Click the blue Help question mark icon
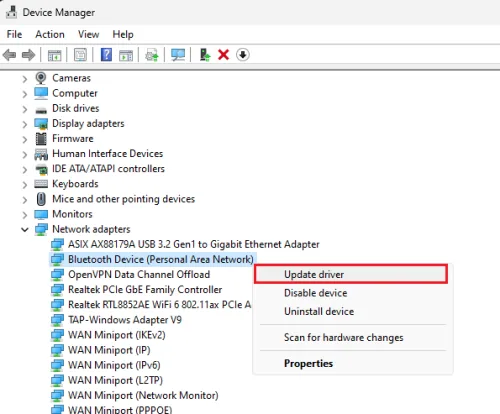 [x=106, y=55]
